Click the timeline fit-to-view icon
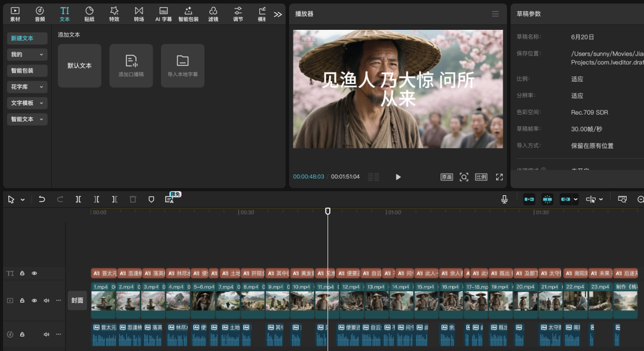 [622, 199]
